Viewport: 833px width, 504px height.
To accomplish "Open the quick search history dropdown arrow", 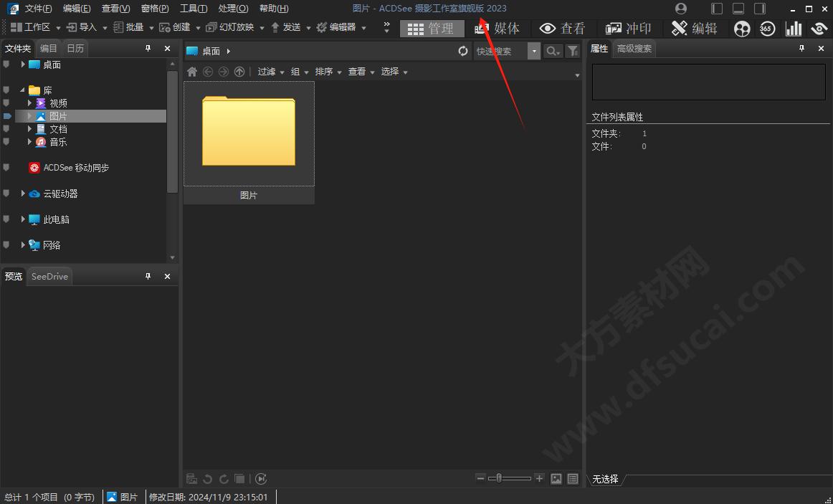I will pyautogui.click(x=534, y=51).
